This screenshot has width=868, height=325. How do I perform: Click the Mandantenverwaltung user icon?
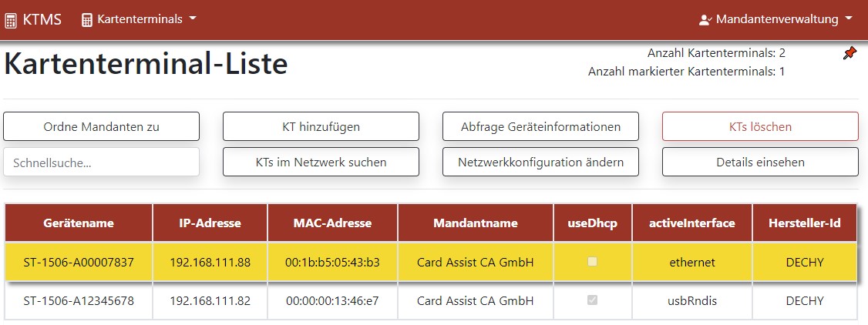click(x=705, y=20)
